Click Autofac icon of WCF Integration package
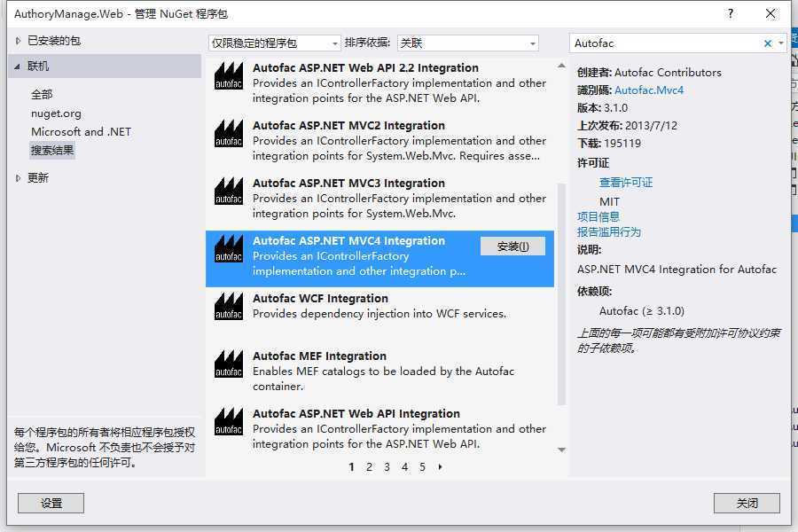 click(229, 306)
